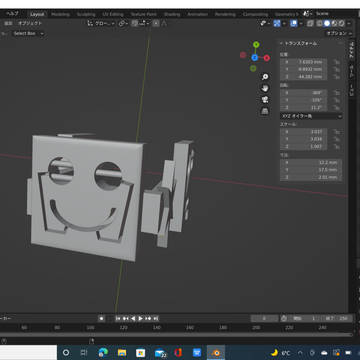Click the hand pan-view icon
This screenshot has width=360, height=360.
pyautogui.click(x=265, y=88)
